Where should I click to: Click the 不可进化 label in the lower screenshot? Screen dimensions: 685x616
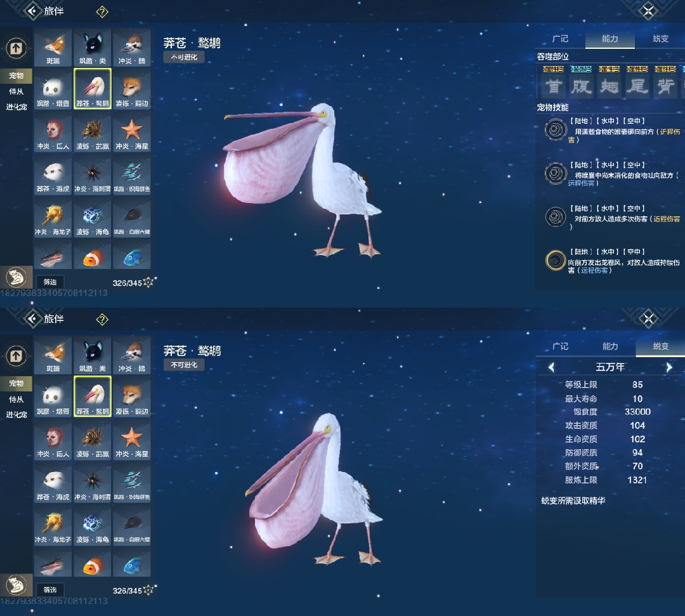[184, 365]
